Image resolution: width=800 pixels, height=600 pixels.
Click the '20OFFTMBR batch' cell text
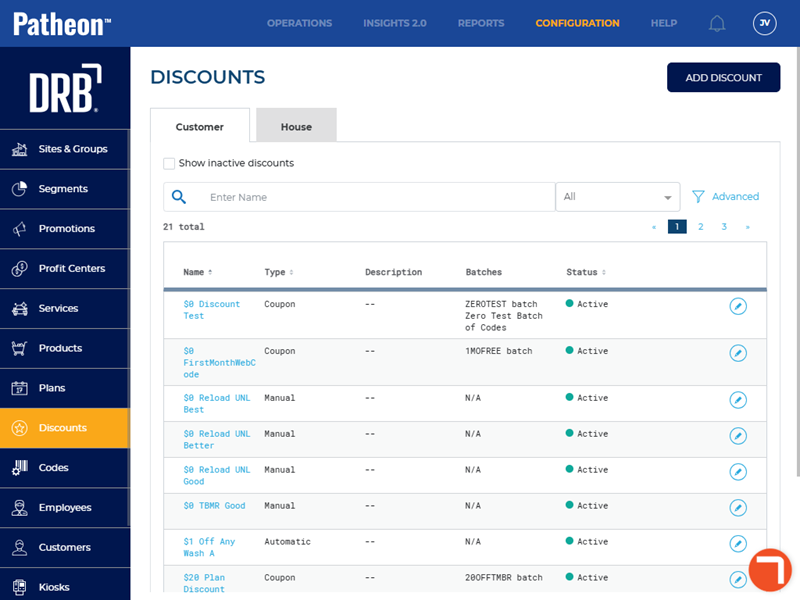504,578
